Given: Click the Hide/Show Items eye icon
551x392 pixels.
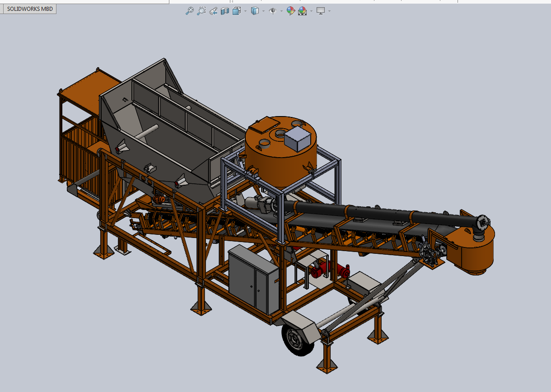Looking at the screenshot, I should tap(273, 11).
